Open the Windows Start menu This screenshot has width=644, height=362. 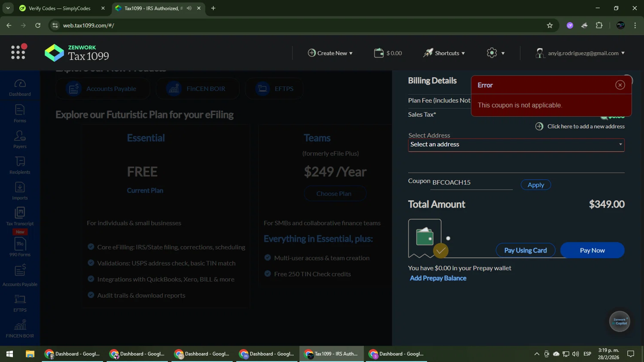(x=9, y=354)
